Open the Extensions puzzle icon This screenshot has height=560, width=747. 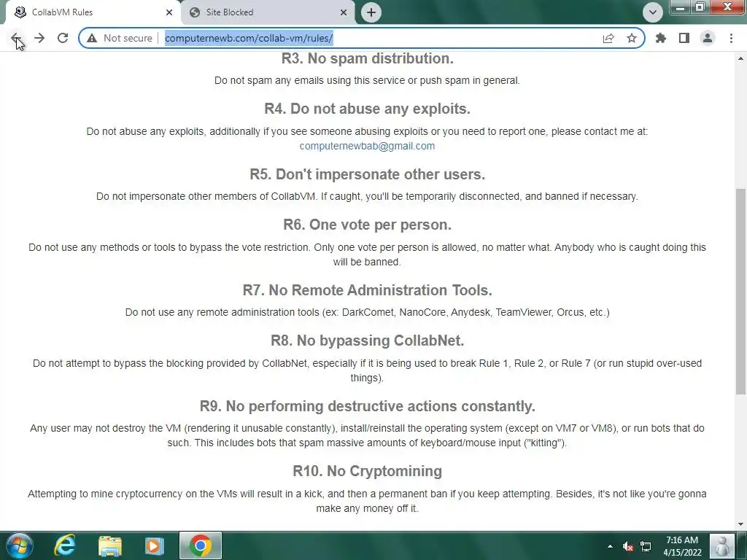point(661,38)
